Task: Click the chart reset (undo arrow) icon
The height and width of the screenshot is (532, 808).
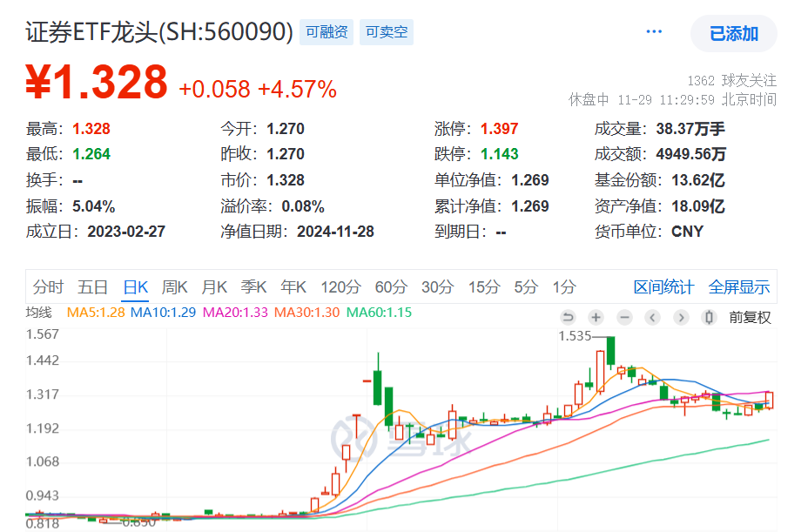Action: [568, 317]
